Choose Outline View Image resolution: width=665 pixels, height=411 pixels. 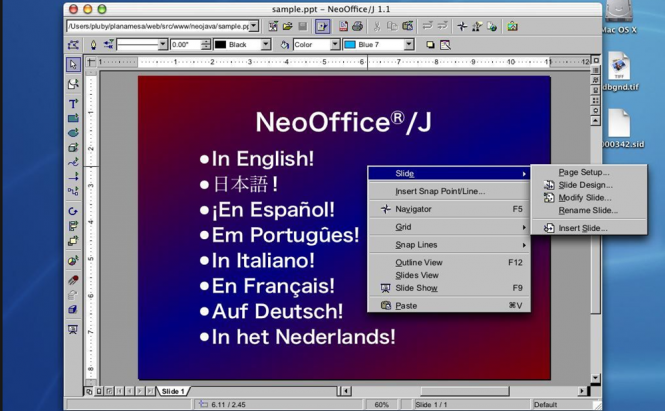pos(449,263)
